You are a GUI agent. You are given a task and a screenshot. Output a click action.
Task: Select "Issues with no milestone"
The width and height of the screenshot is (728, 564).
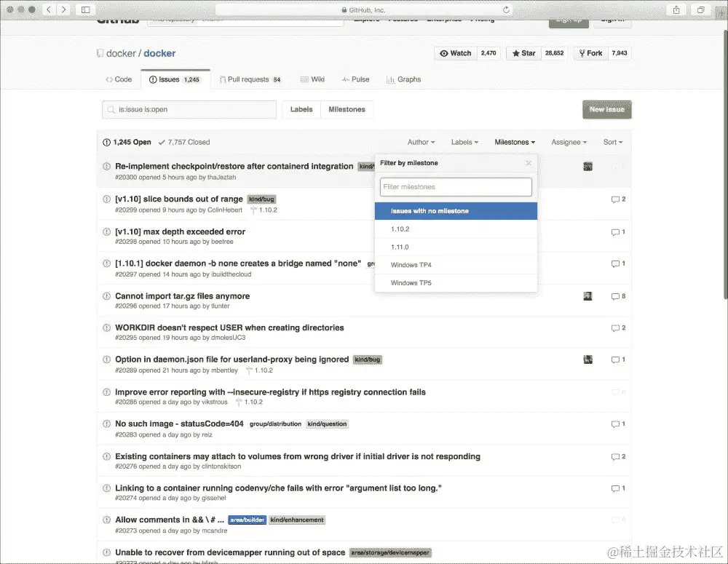pos(455,210)
